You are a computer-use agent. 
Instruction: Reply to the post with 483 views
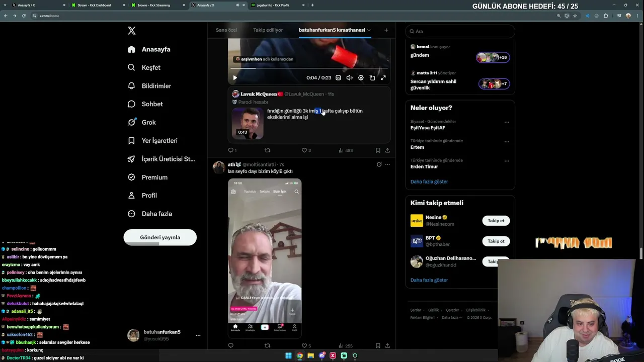point(231,150)
